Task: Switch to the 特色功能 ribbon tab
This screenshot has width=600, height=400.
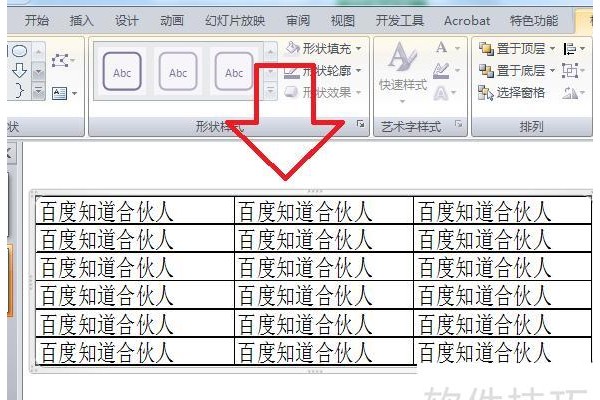Action: coord(534,20)
